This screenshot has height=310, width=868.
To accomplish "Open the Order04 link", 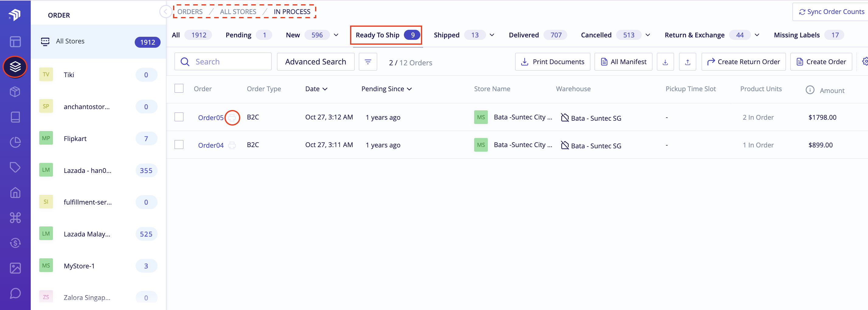I will [x=210, y=145].
